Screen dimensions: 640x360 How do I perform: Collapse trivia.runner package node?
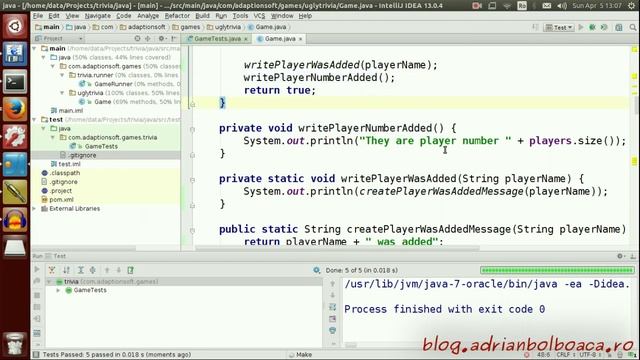pos(62,75)
